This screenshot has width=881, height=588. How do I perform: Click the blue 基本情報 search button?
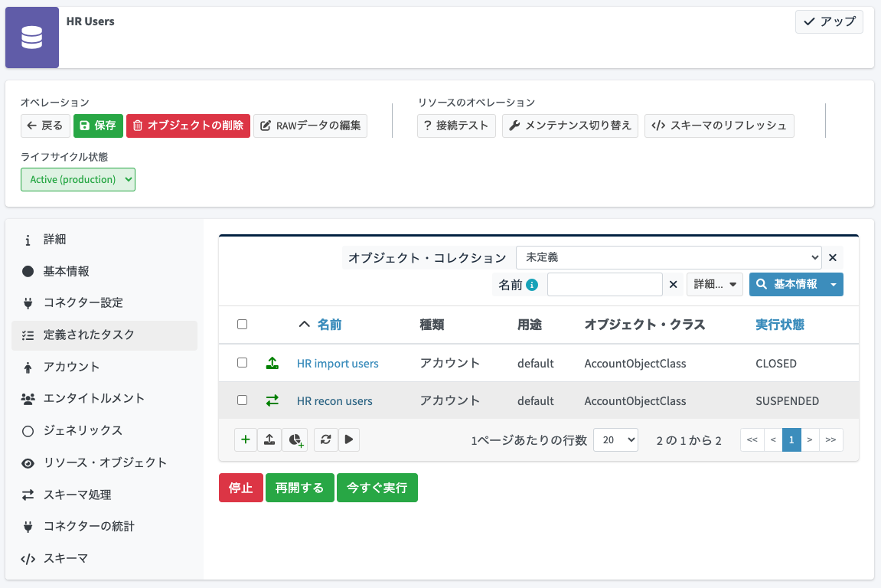pos(787,285)
